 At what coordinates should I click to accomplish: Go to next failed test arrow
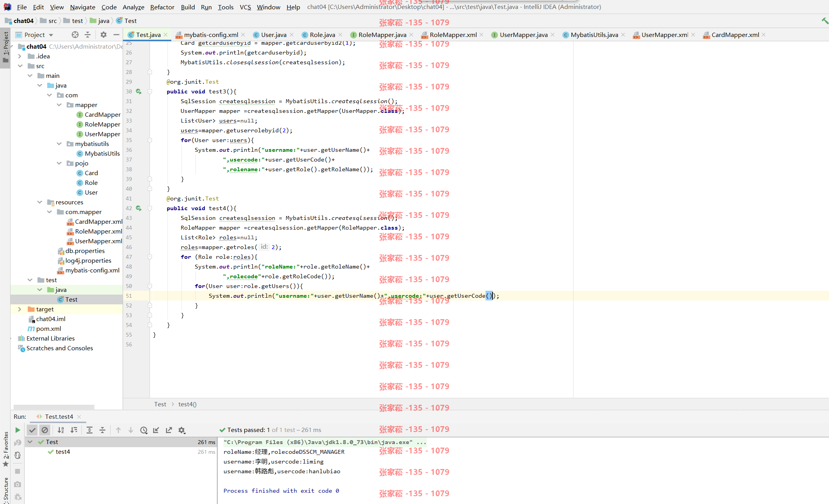coord(131,430)
